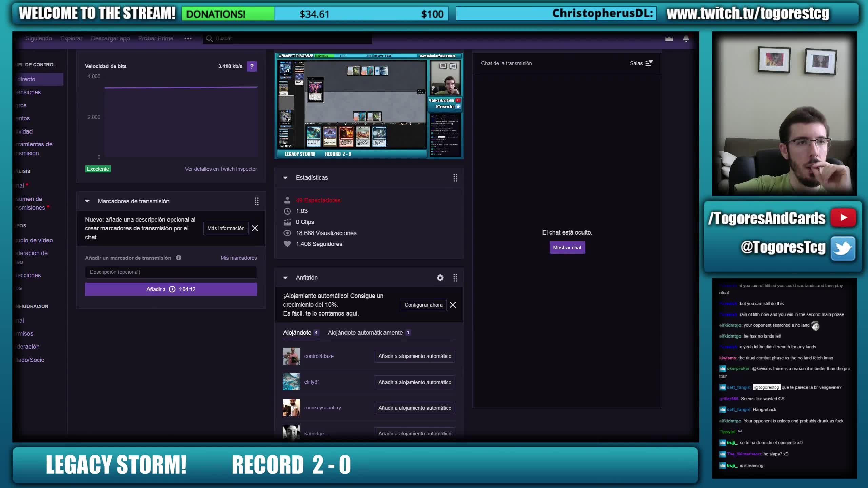The height and width of the screenshot is (488, 868).
Task: Open the Marcadores de transmisión drag handle menu
Action: pyautogui.click(x=257, y=201)
